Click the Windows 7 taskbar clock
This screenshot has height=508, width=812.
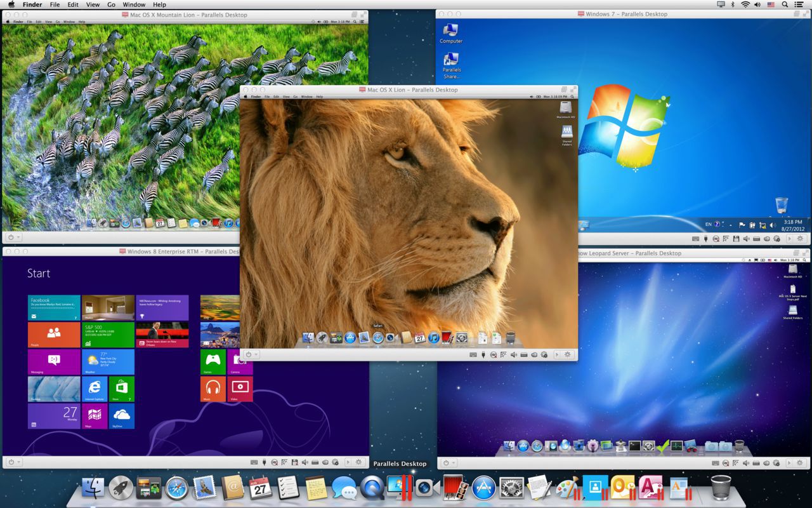coord(793,225)
